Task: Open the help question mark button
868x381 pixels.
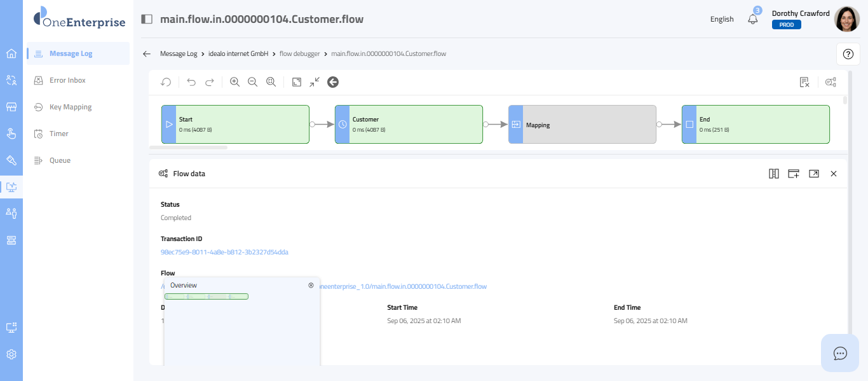Action: (x=848, y=54)
